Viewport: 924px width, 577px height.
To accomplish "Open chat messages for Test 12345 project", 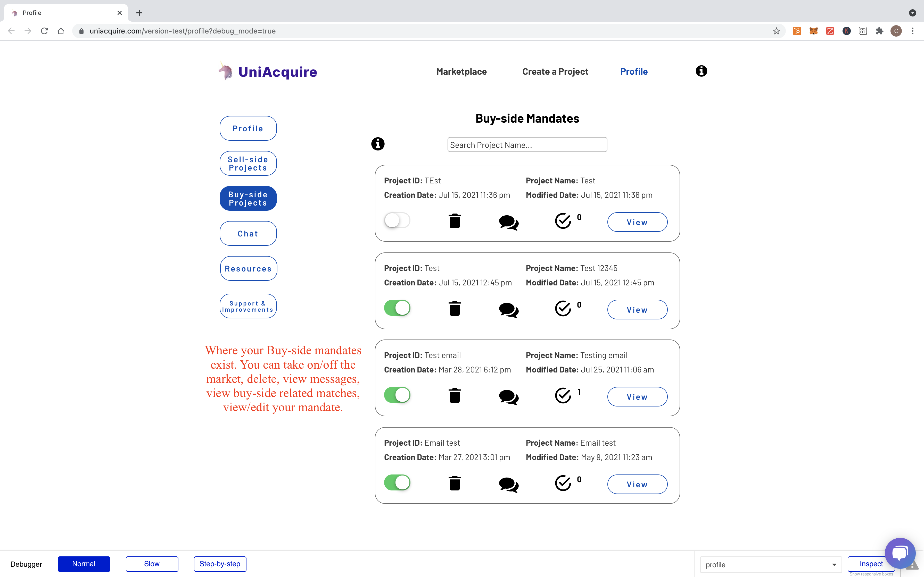I will 509,309.
